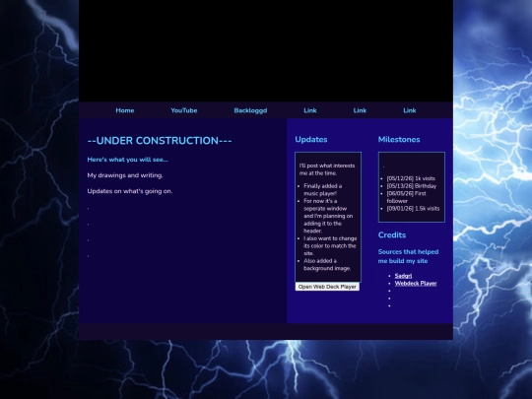
Task: Click 'My drawings and writing.' line
Action: click(x=125, y=175)
